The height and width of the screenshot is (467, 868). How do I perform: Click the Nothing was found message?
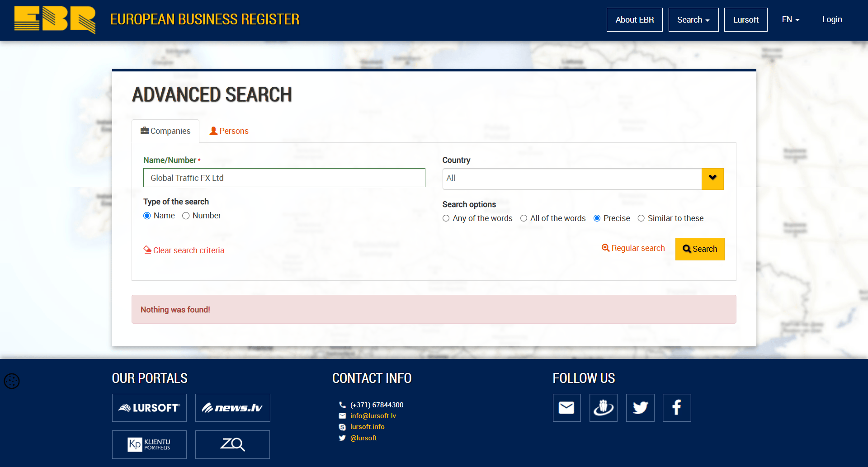[434, 309]
